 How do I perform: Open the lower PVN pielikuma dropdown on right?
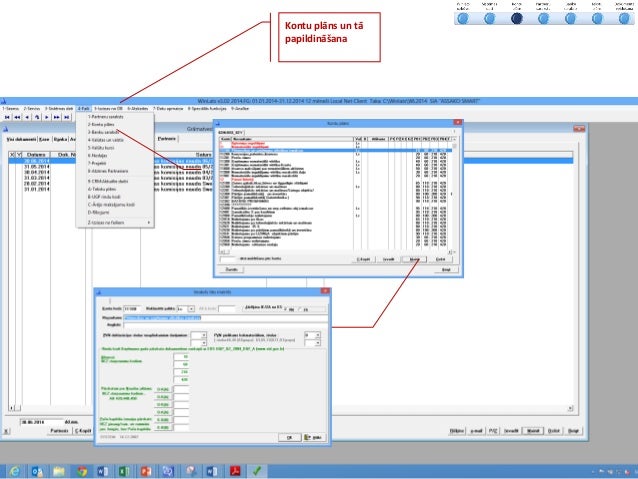point(317,343)
